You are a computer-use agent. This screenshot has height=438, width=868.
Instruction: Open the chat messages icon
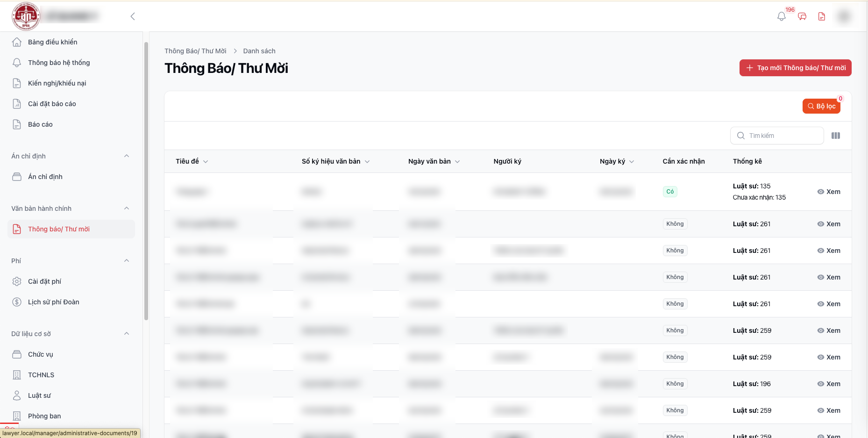pos(802,16)
